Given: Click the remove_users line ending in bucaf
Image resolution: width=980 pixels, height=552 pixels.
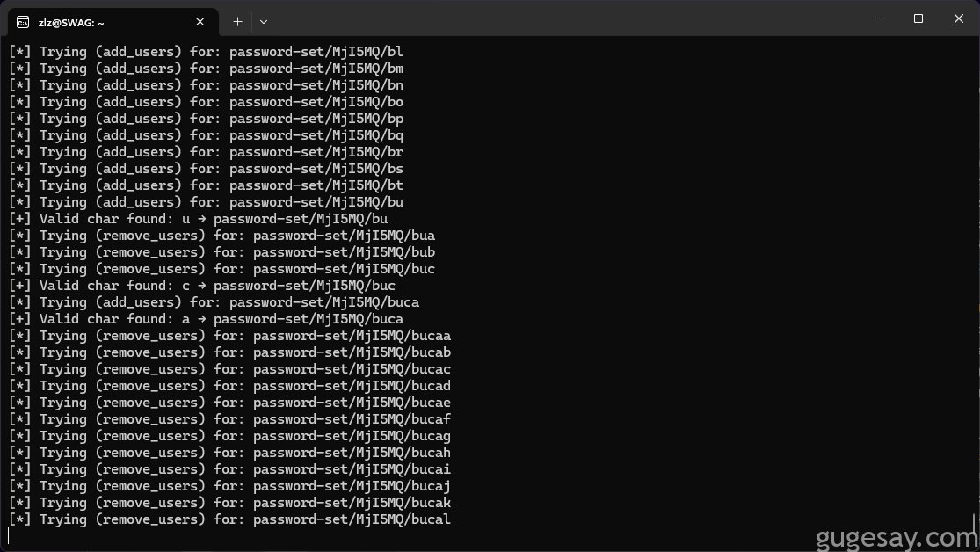Looking at the screenshot, I should [230, 419].
